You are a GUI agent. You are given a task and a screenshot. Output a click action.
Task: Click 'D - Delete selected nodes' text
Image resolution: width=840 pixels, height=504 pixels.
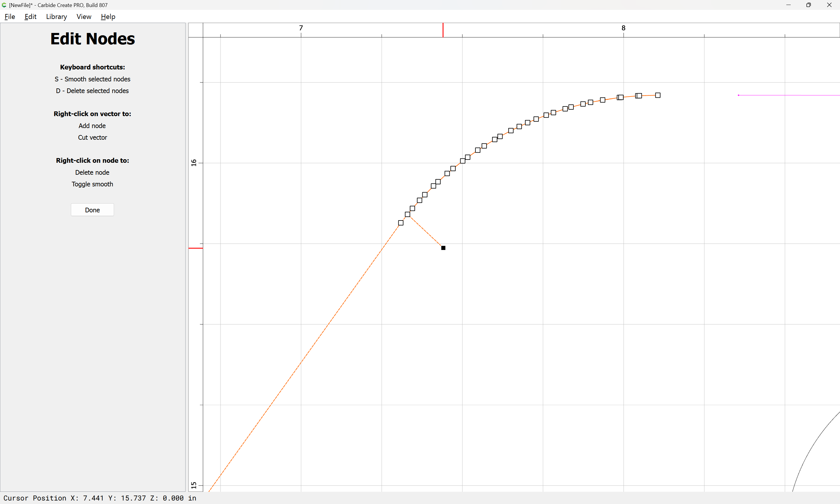tap(92, 91)
